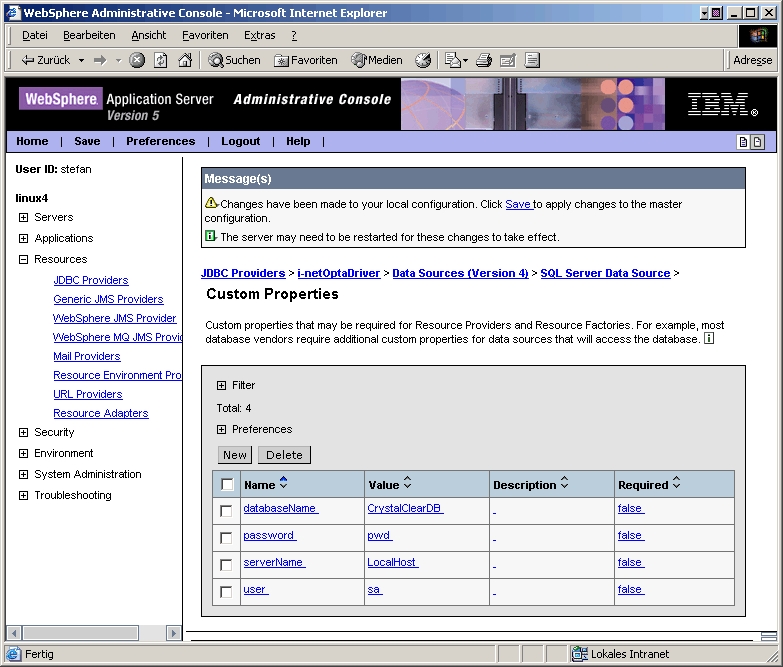Click the History toolbar icon
This screenshot has height=667, width=783.
pyautogui.click(x=423, y=60)
